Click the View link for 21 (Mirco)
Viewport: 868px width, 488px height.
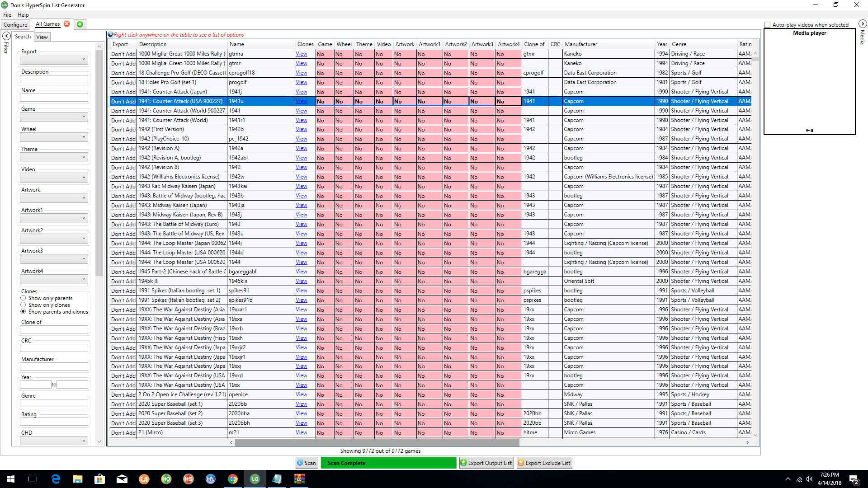coord(302,432)
